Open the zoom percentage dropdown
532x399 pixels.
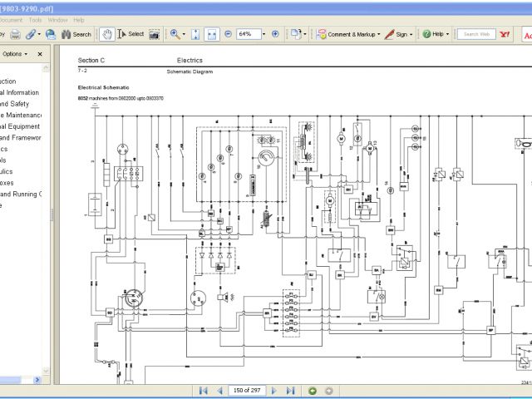coord(264,34)
